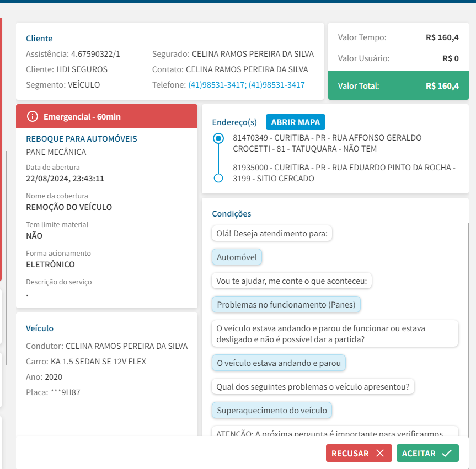This screenshot has height=469, width=476.
Task: Click the destination address RUA EDUARDO PINTO DA ROCHA
Action: click(344, 172)
